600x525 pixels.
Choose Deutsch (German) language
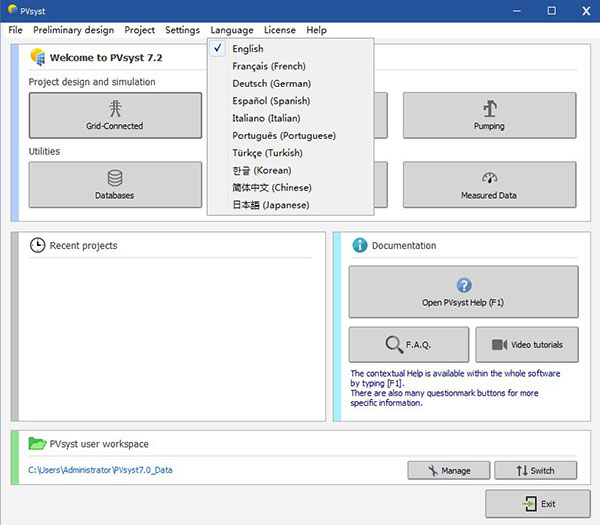pos(271,83)
